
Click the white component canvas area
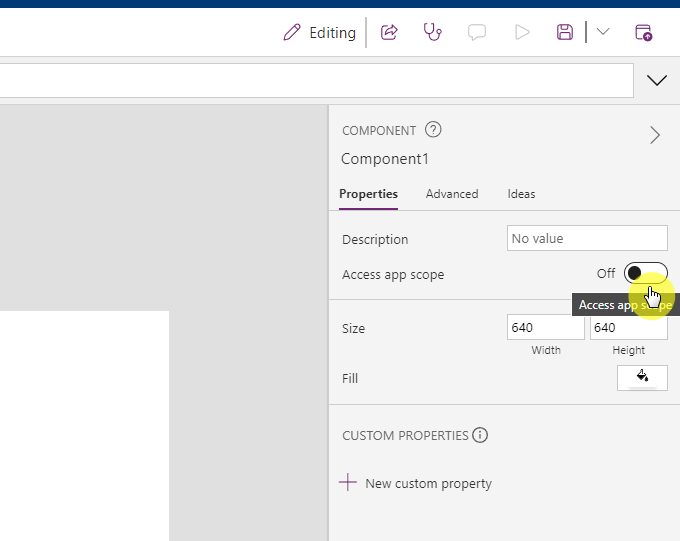[85, 426]
